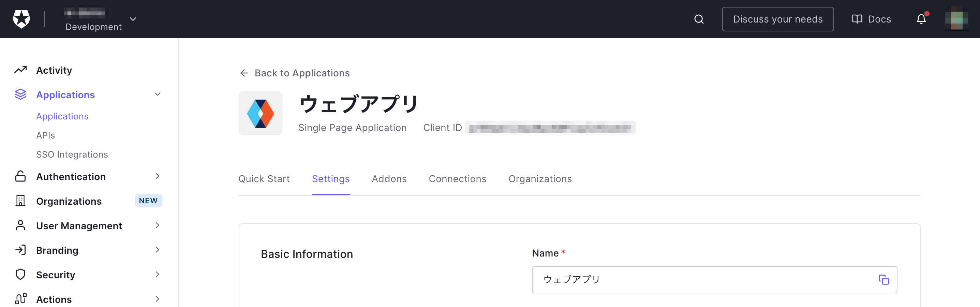Click the Security shield icon in sidebar

pos(20,274)
